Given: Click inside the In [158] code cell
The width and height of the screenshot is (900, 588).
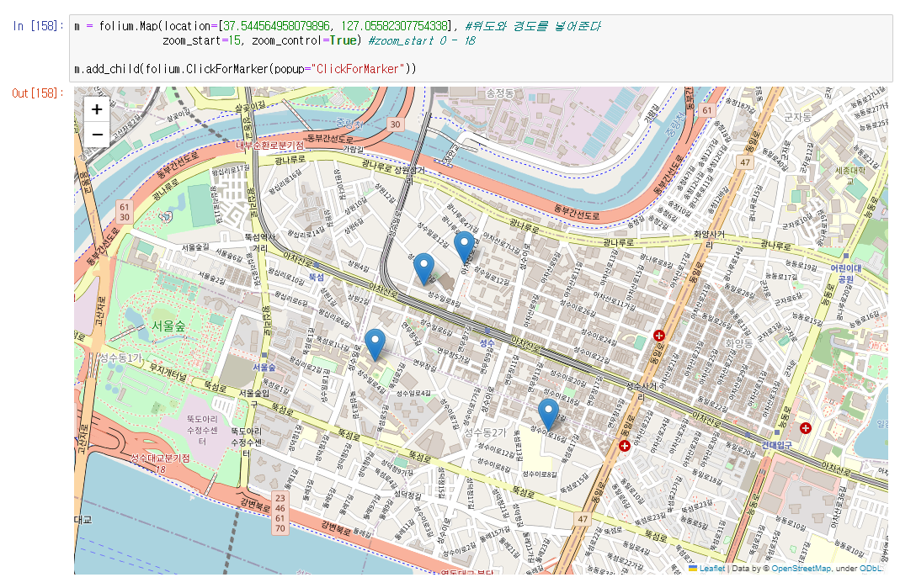Looking at the screenshot, I should pos(481,48).
